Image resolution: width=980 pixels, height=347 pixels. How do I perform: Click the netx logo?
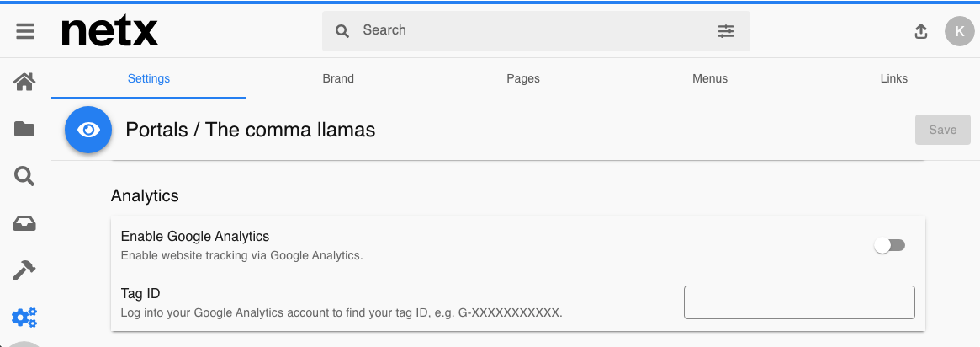click(x=110, y=31)
